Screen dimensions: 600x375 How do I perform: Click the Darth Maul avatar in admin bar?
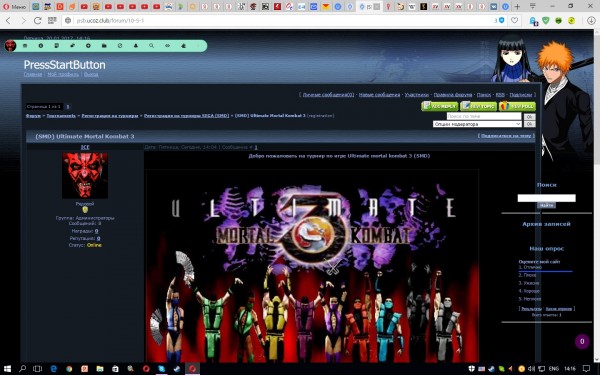coord(10,46)
